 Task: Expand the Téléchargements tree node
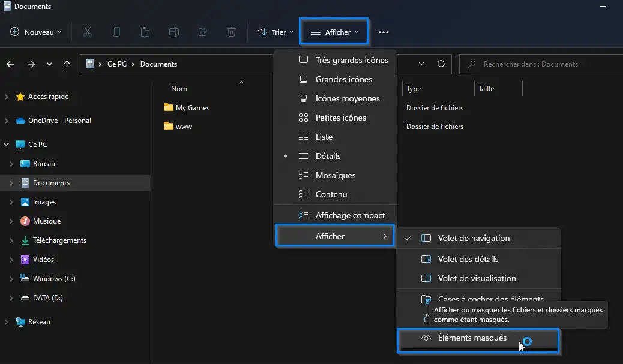(11, 240)
